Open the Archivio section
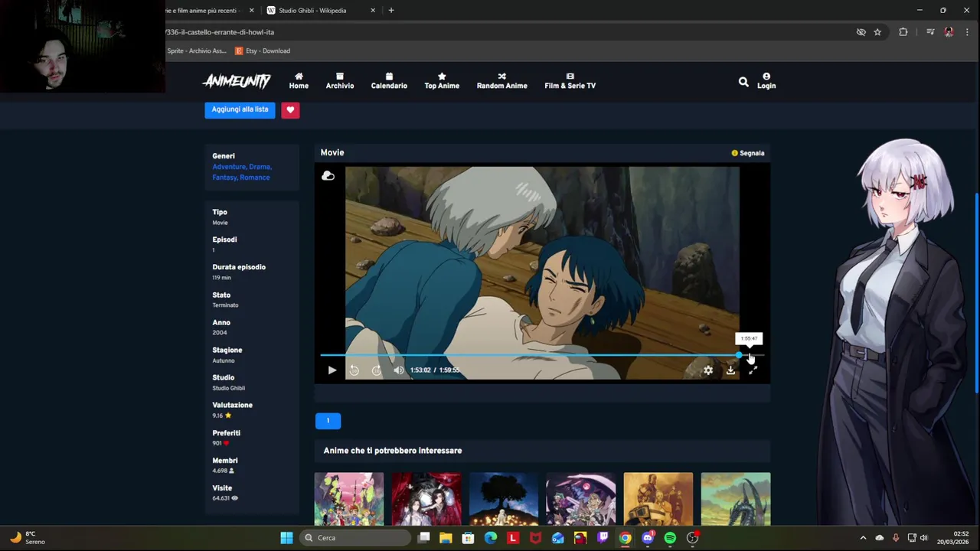980x551 pixels. pyautogui.click(x=340, y=81)
